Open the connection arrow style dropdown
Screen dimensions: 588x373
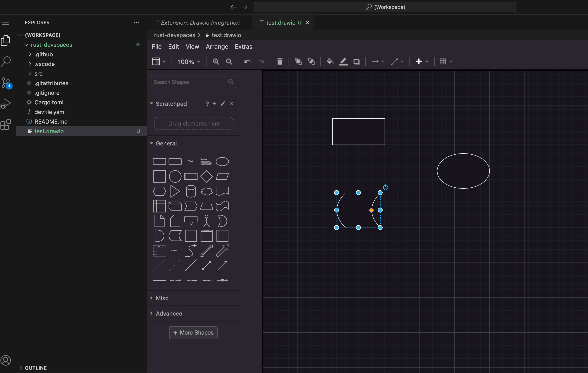378,62
